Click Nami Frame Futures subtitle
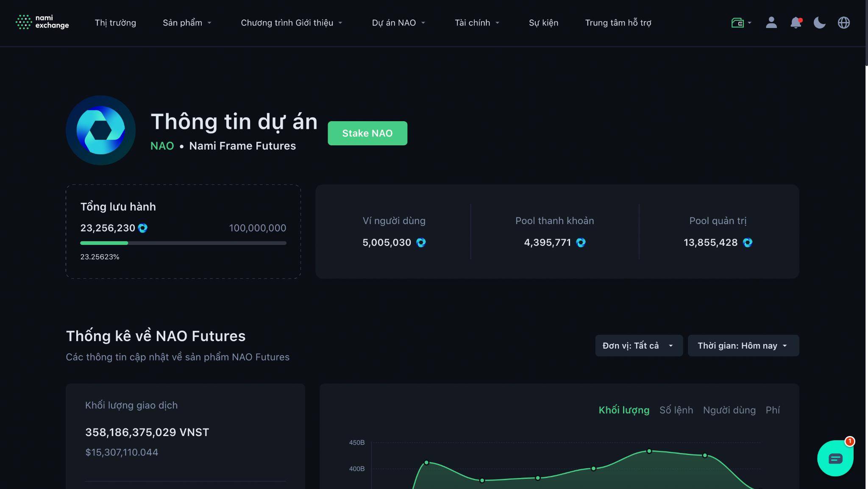Image resolution: width=868 pixels, height=489 pixels. tap(242, 146)
